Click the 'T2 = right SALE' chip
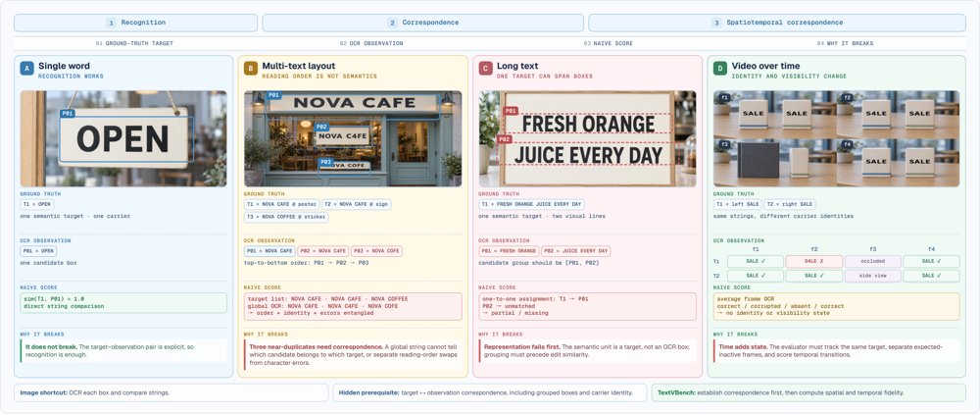The height and width of the screenshot is (415, 980). (x=791, y=205)
